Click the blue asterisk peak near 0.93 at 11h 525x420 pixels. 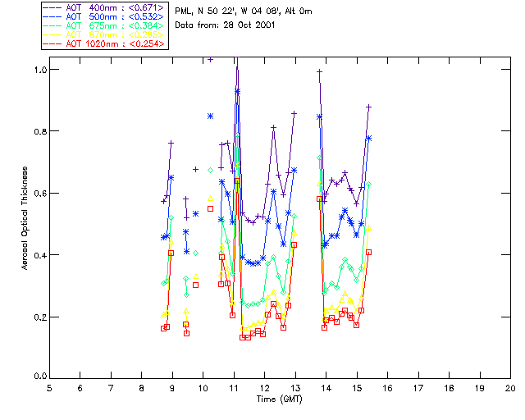pos(237,91)
